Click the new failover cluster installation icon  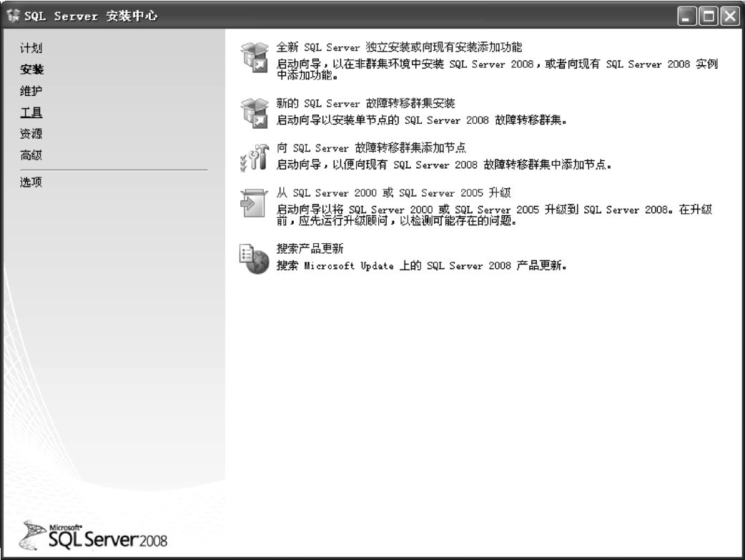[x=255, y=113]
